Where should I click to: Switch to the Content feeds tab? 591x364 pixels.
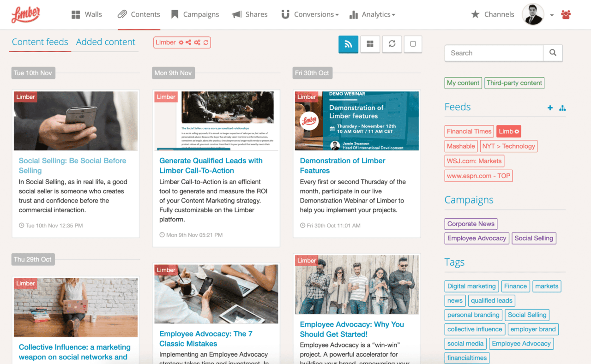pos(40,42)
